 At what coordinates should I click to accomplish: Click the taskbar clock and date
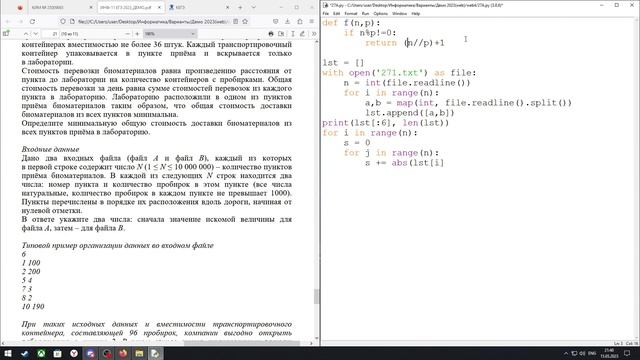609,353
